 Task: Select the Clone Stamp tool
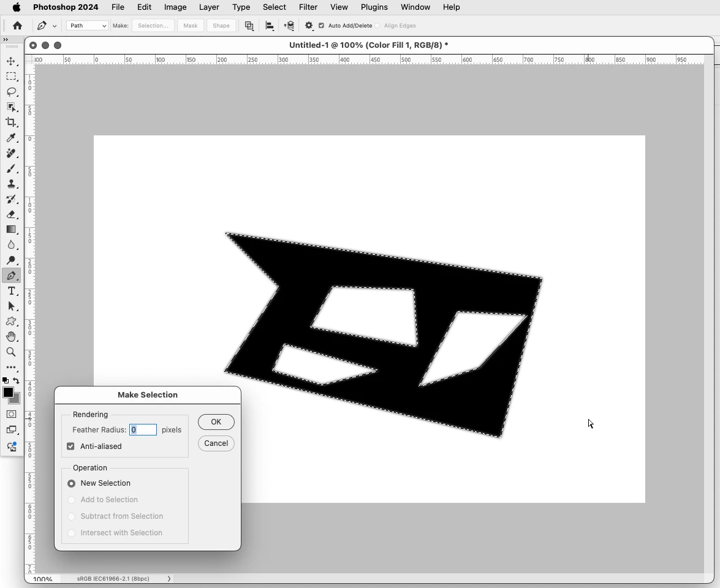pyautogui.click(x=11, y=184)
